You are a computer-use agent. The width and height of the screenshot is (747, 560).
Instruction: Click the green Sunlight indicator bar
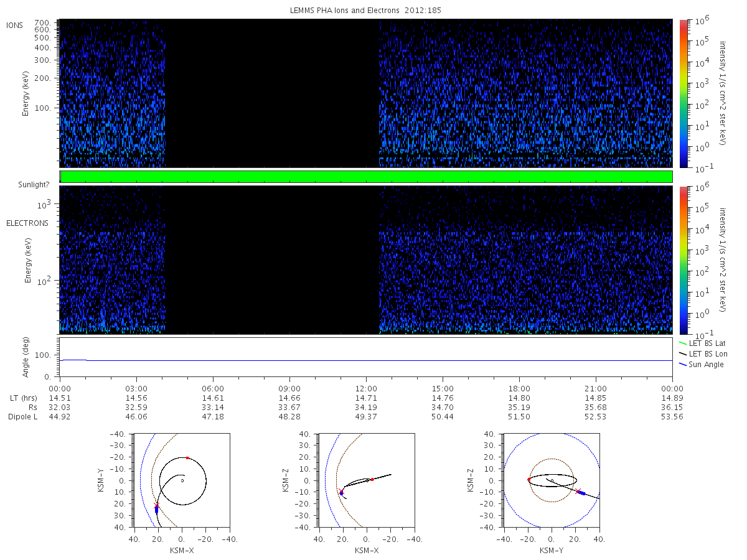[x=366, y=177]
